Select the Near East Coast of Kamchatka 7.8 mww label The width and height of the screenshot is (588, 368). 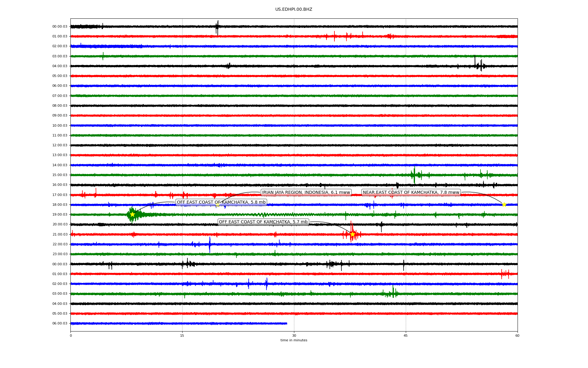(x=411, y=193)
